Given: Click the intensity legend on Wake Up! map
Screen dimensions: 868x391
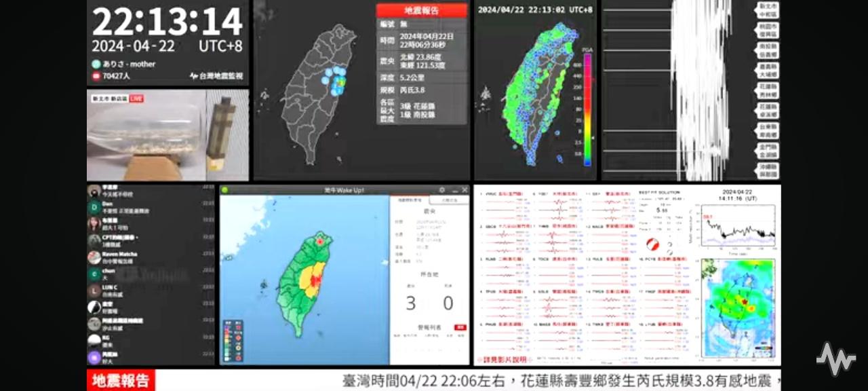Looking at the screenshot, I should click(234, 338).
